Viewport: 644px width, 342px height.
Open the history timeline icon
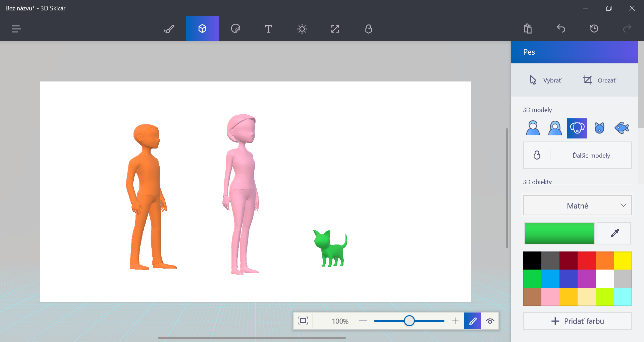click(594, 29)
